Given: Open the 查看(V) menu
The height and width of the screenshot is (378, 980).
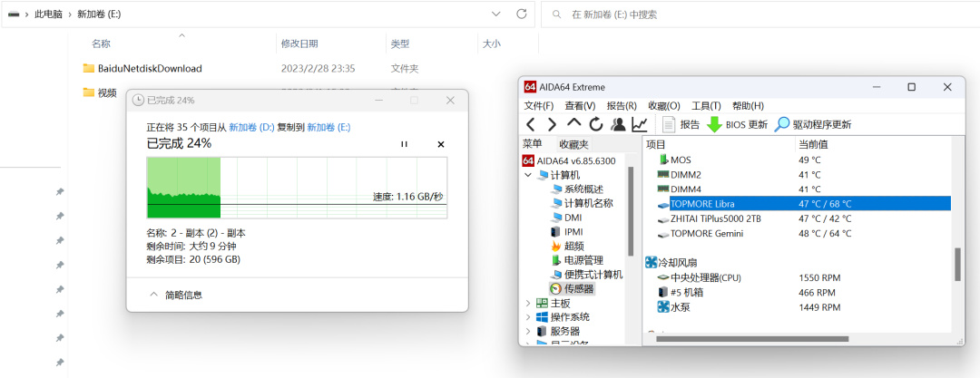Looking at the screenshot, I should (580, 105).
